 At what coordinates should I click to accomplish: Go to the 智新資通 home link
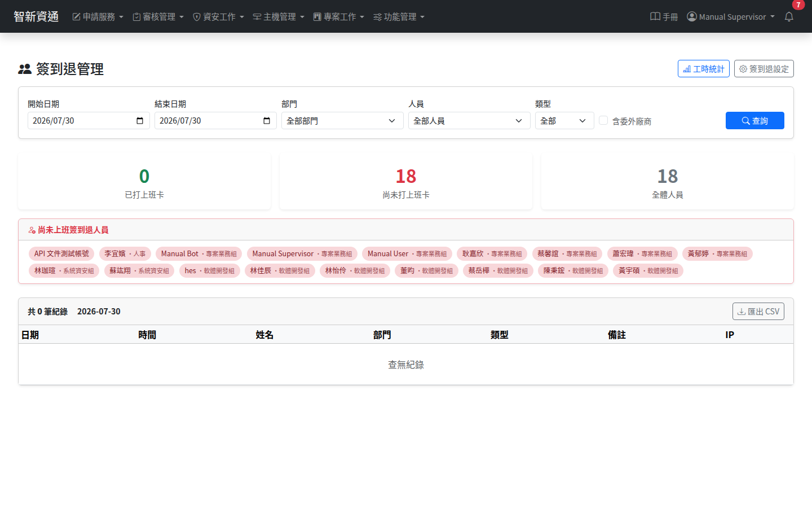[x=36, y=16]
